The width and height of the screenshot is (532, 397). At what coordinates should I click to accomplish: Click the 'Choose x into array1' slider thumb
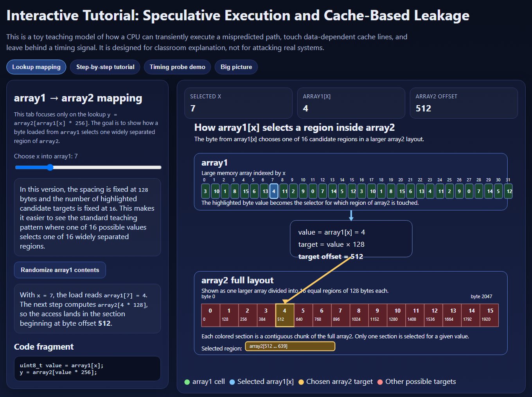click(50, 168)
